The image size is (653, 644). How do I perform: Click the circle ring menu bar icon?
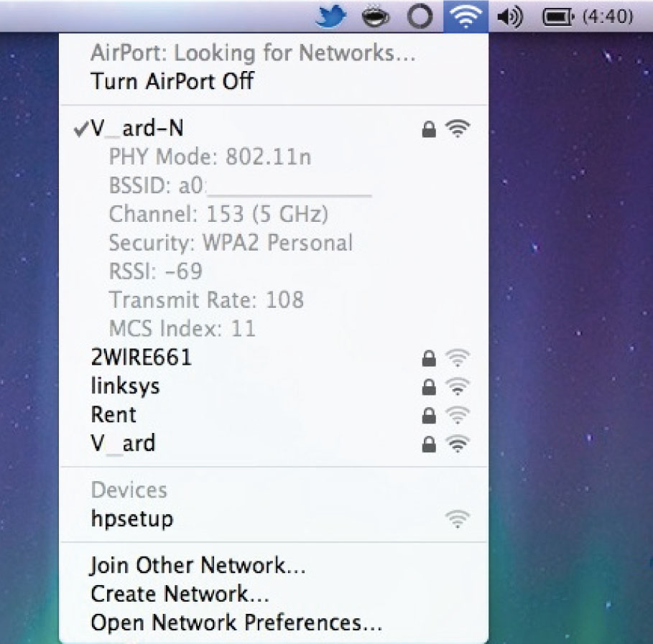(x=420, y=17)
